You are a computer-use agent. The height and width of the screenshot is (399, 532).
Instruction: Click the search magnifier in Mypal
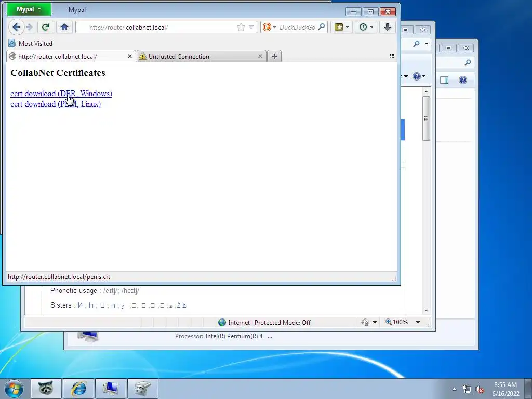(321, 27)
